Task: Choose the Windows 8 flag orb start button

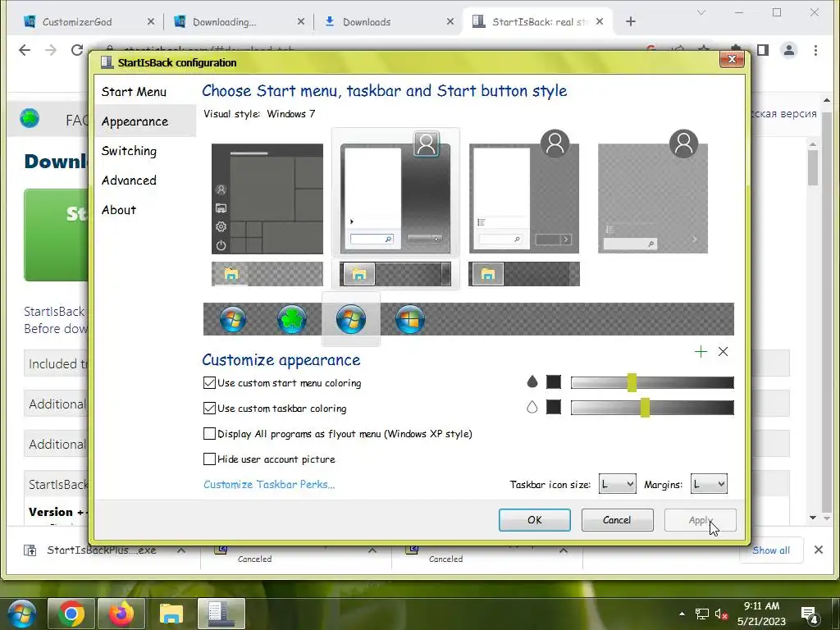Action: pyautogui.click(x=410, y=319)
